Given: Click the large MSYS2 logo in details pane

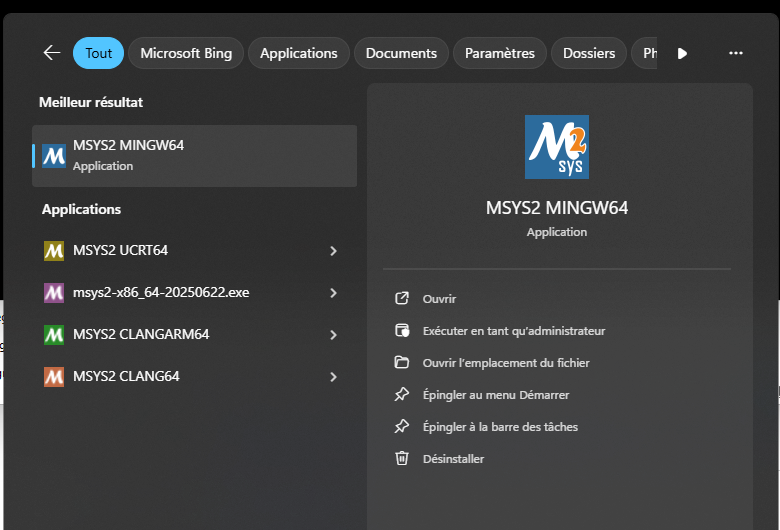Looking at the screenshot, I should click(x=557, y=147).
